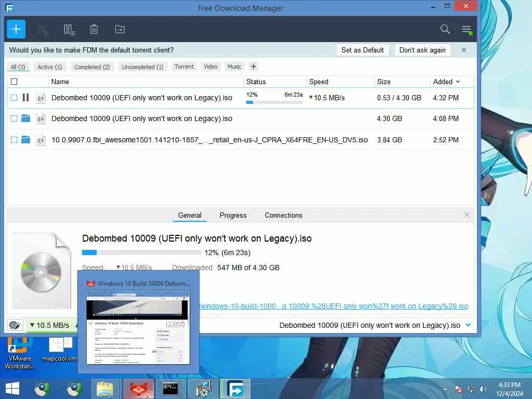Click details panel progress bar at 12%
This screenshot has width=532, height=399.
point(141,252)
